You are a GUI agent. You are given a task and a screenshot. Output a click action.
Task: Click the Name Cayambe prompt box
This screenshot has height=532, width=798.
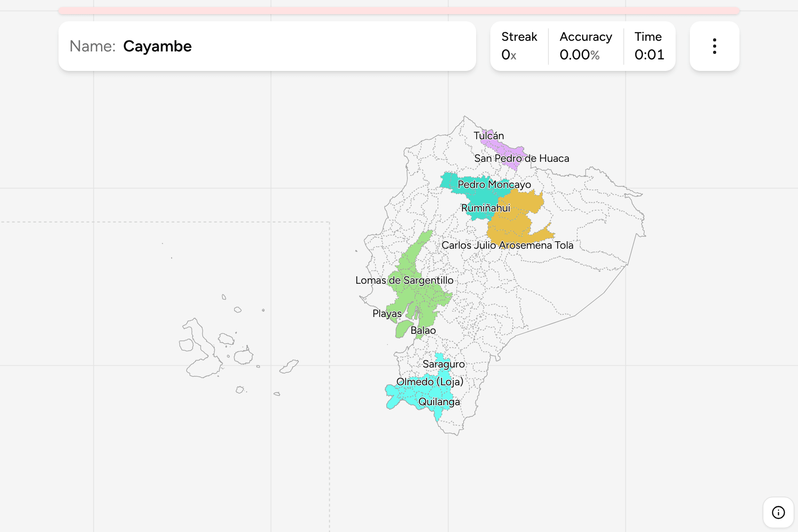click(x=267, y=46)
